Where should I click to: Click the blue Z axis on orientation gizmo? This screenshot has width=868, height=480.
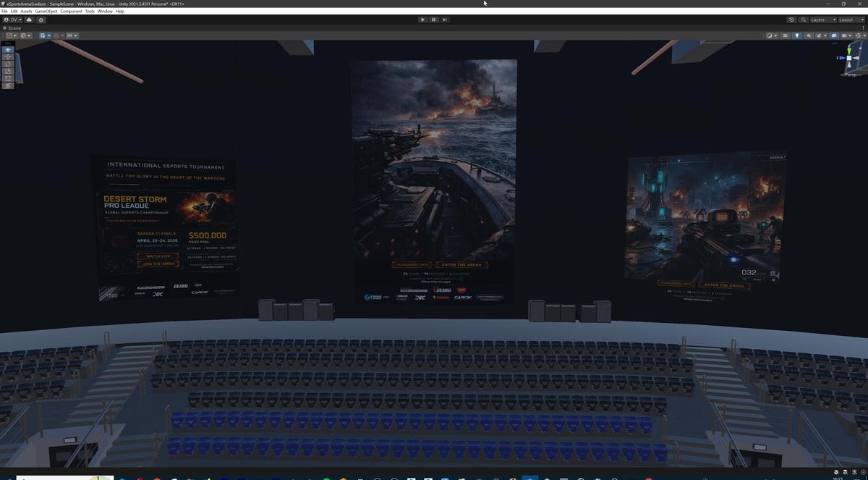(841, 58)
